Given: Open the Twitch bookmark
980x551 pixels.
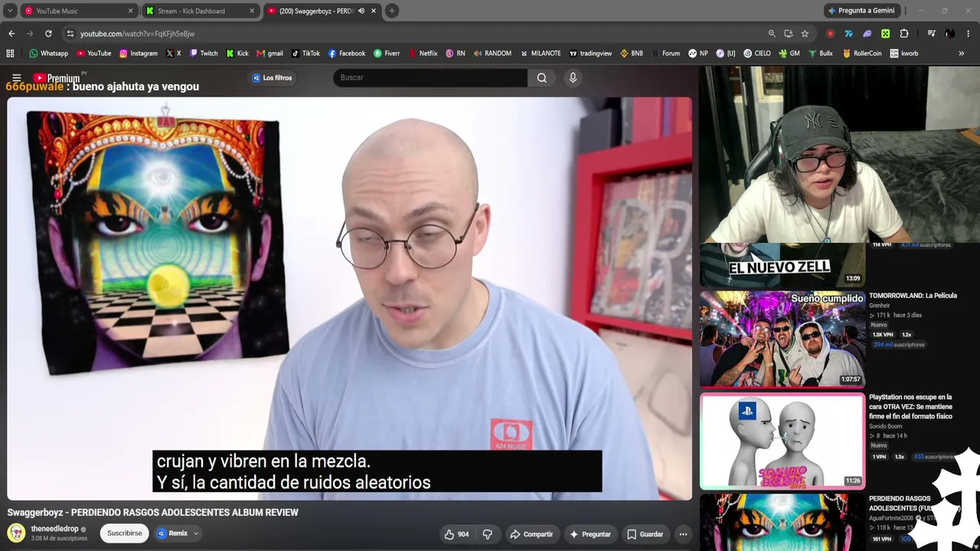Looking at the screenshot, I should [x=204, y=54].
